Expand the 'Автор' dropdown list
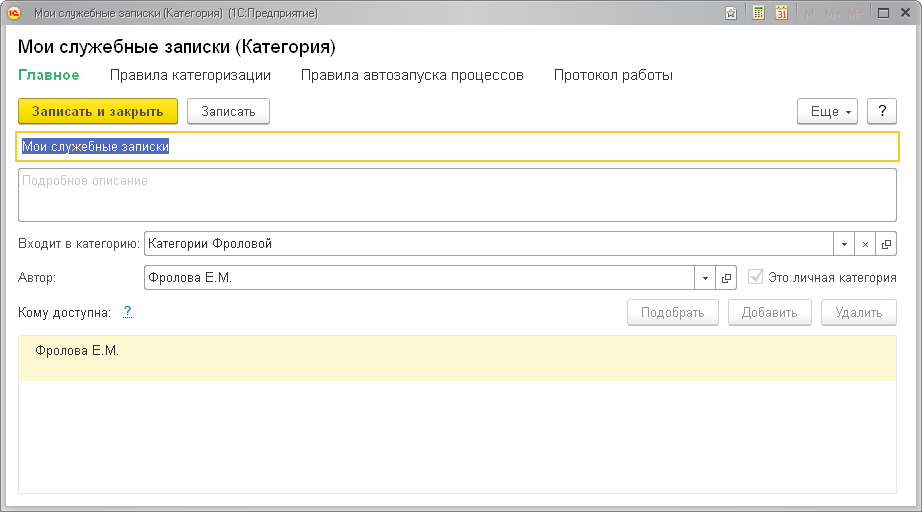The width and height of the screenshot is (922, 512). (705, 278)
